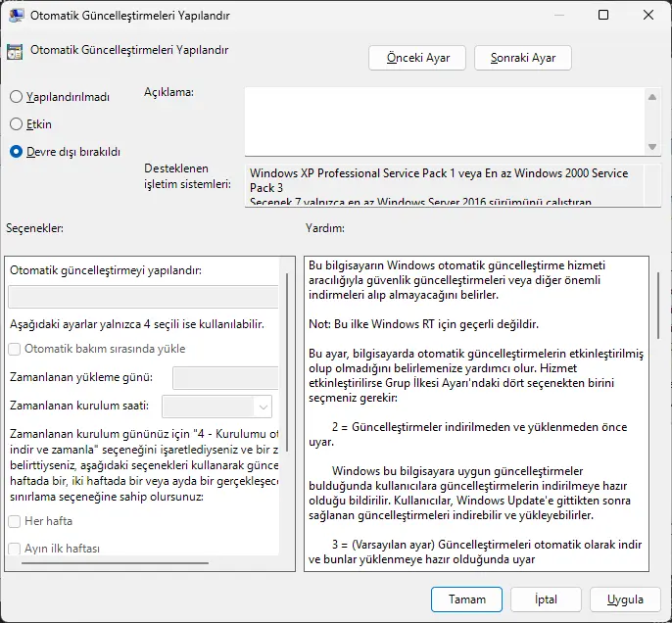Click the Yardım help text pane

[476, 413]
